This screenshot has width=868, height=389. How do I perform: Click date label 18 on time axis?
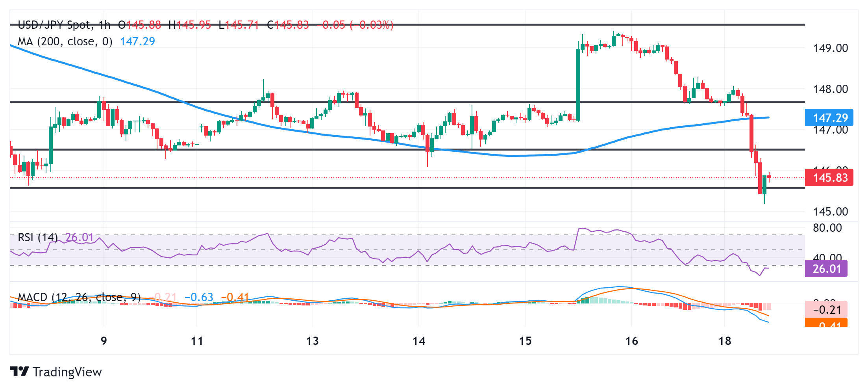(x=725, y=341)
